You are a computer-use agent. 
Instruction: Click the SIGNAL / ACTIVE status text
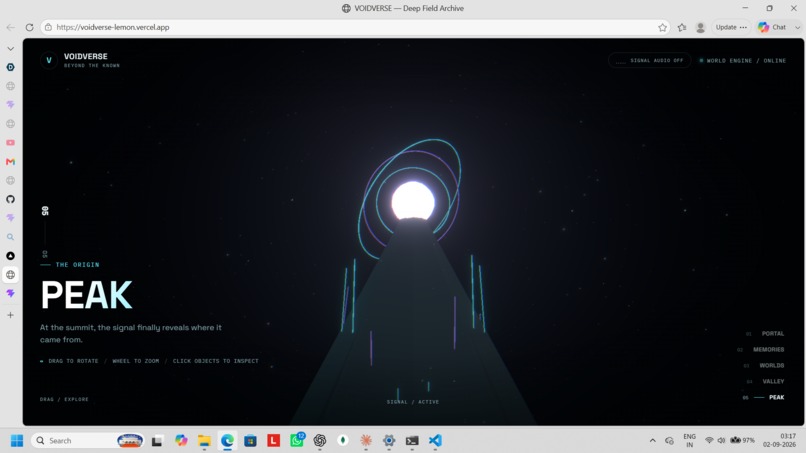point(413,402)
